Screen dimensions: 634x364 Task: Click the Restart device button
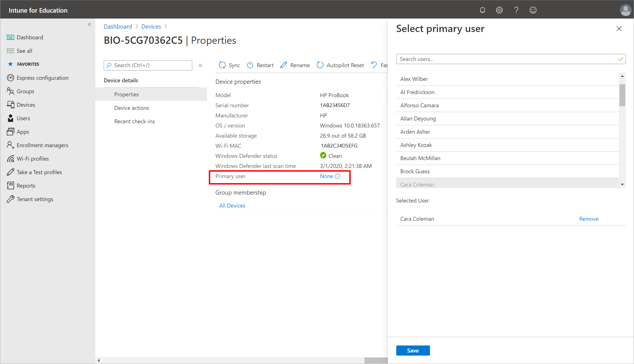point(260,65)
